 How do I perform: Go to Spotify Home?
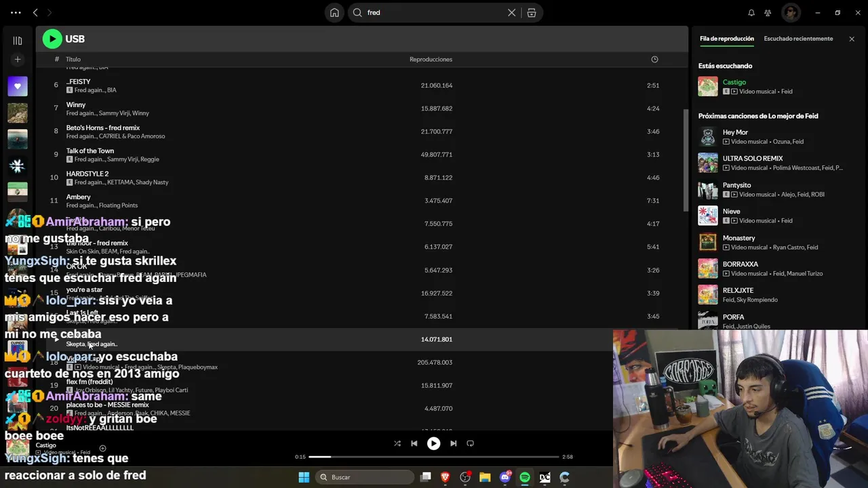[x=334, y=12]
